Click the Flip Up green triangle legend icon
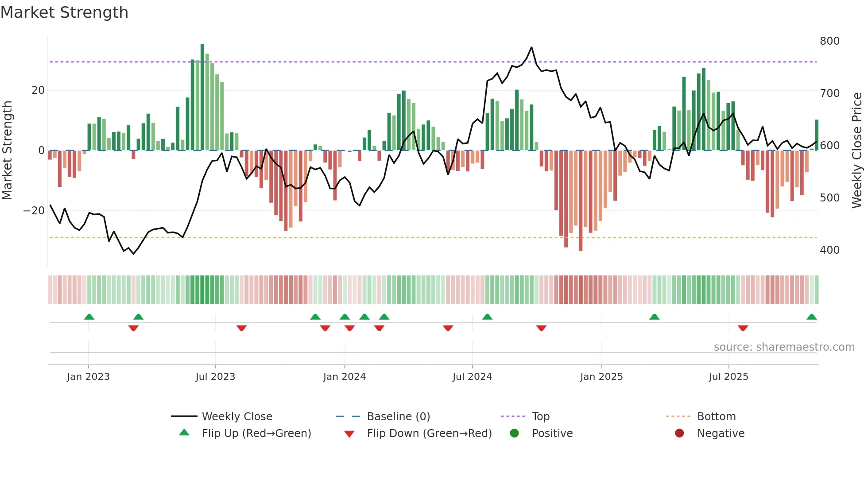 (x=184, y=433)
